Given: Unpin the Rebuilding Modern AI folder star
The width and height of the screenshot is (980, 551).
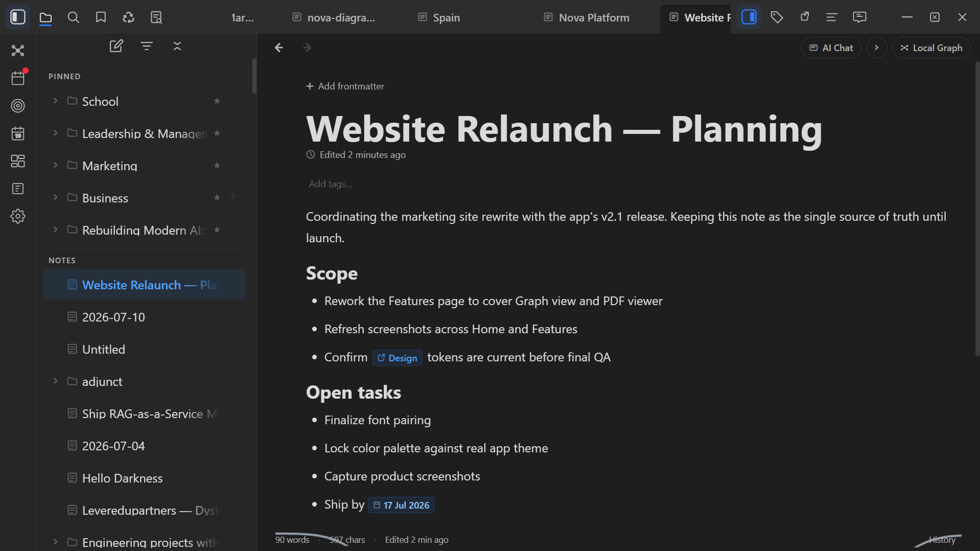Looking at the screenshot, I should pos(217,230).
